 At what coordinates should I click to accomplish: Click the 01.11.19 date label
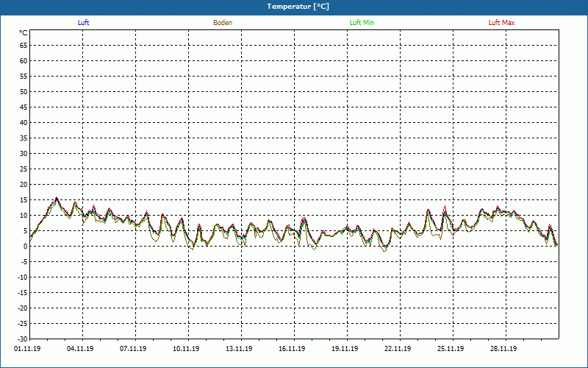[27, 349]
